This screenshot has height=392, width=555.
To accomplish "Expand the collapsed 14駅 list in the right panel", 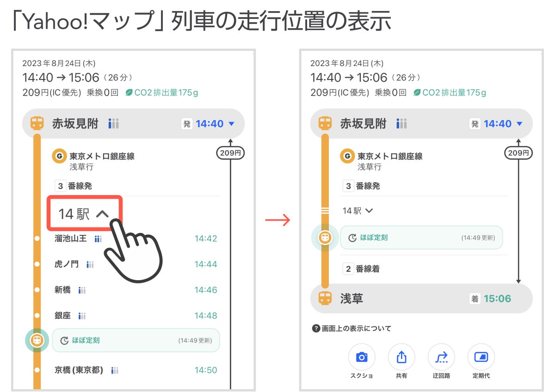I will point(358,211).
